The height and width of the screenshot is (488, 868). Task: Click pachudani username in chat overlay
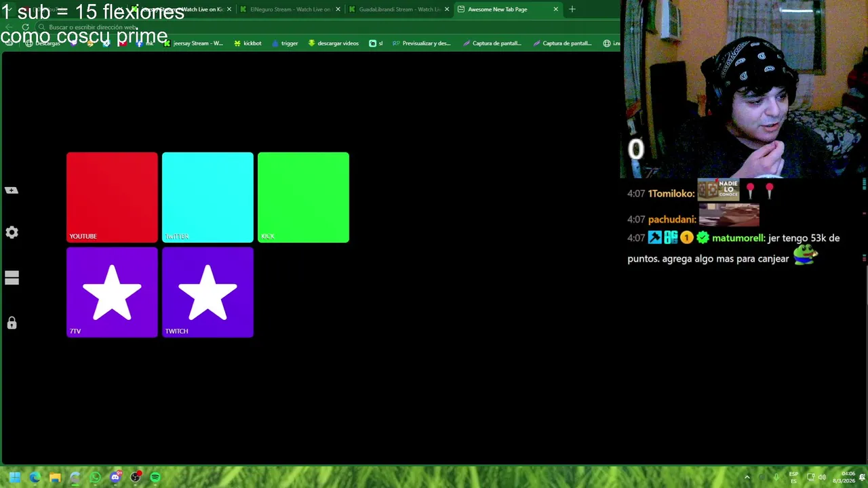[x=671, y=220]
